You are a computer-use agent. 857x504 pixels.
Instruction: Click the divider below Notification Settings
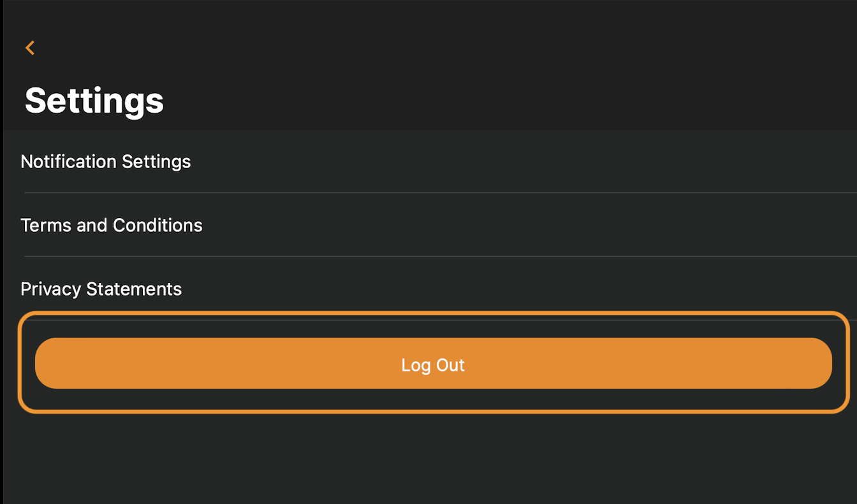coord(427,192)
